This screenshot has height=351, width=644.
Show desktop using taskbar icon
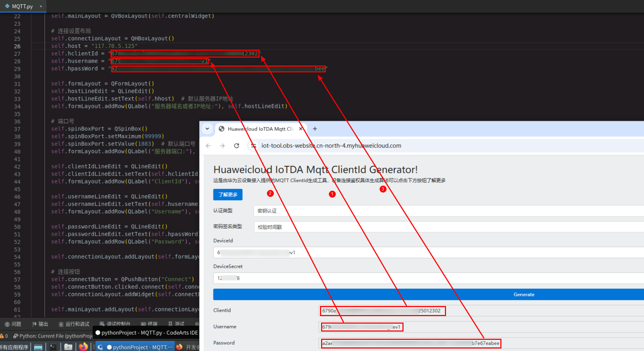[38, 347]
